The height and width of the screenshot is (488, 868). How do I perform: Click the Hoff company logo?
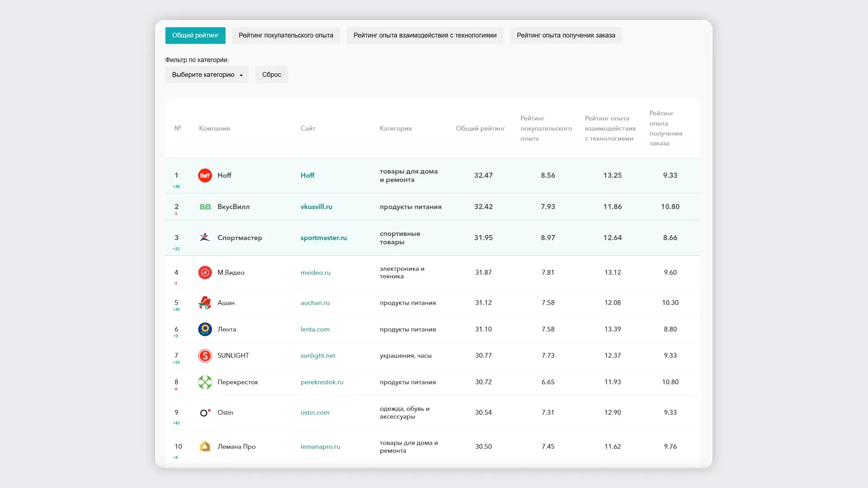[x=205, y=175]
